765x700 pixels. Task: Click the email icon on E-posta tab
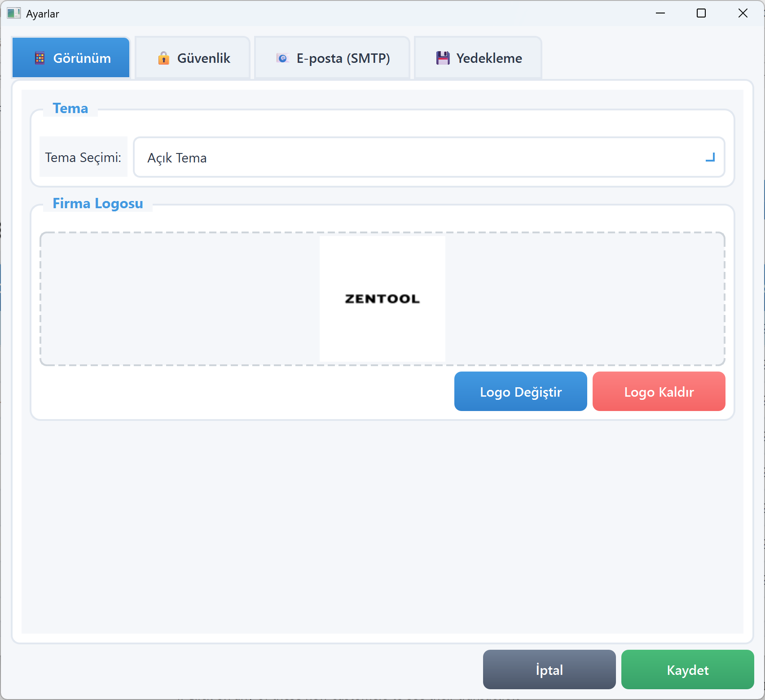point(282,58)
